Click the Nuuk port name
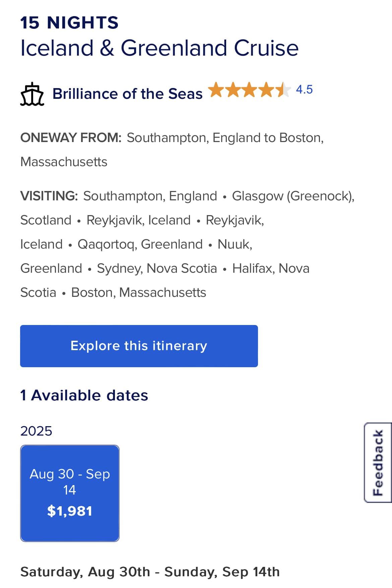 coord(235,244)
